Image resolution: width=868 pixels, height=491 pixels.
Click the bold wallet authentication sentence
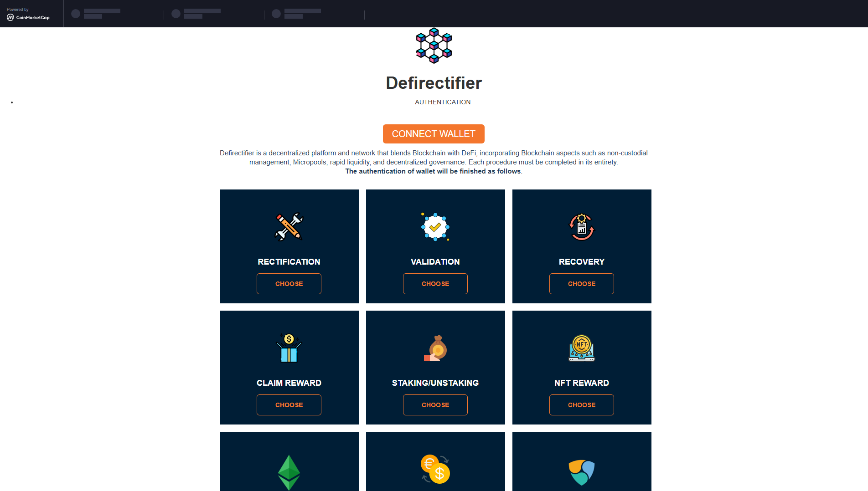[433, 171]
